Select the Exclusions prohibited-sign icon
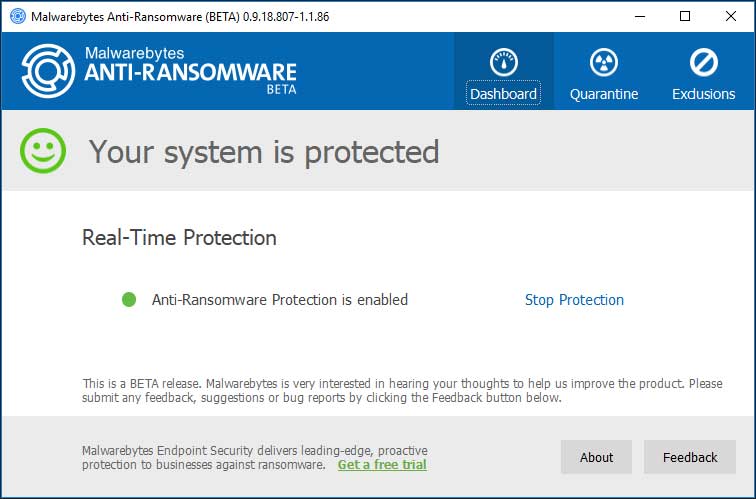This screenshot has width=756, height=499. pos(703,63)
